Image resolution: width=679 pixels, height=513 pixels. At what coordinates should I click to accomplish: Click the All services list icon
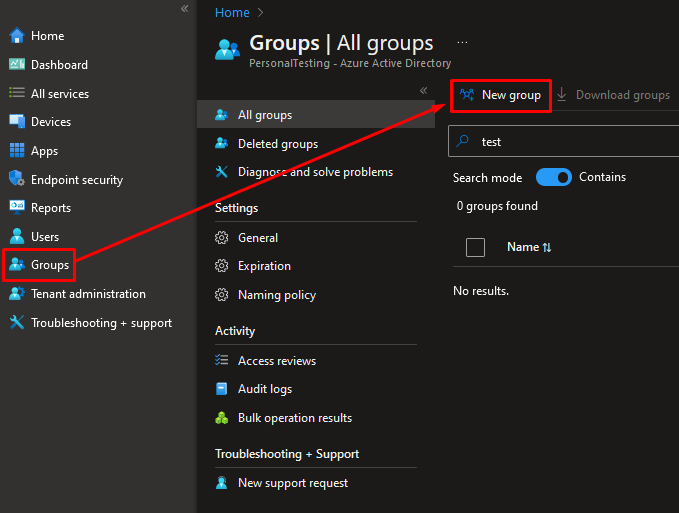coord(17,93)
